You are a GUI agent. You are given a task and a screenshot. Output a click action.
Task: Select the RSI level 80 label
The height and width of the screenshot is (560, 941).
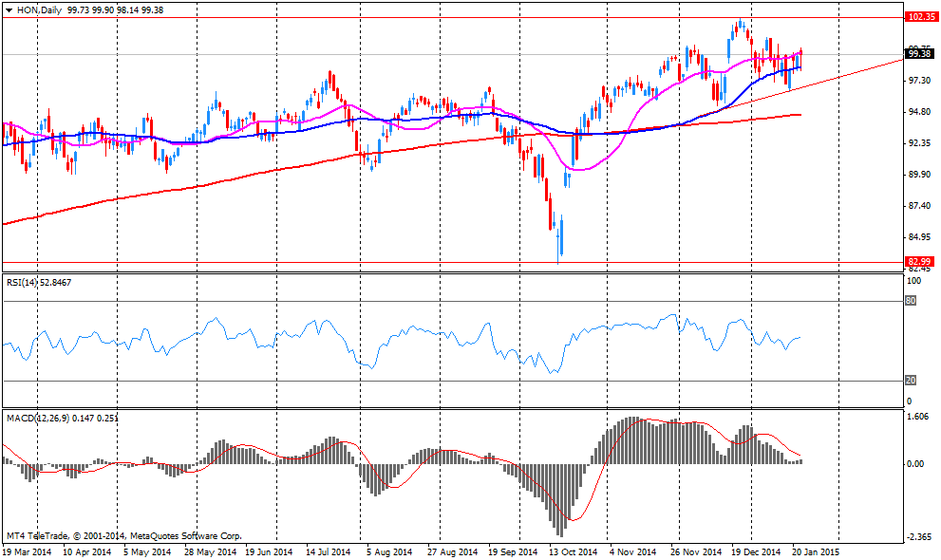[x=911, y=301]
